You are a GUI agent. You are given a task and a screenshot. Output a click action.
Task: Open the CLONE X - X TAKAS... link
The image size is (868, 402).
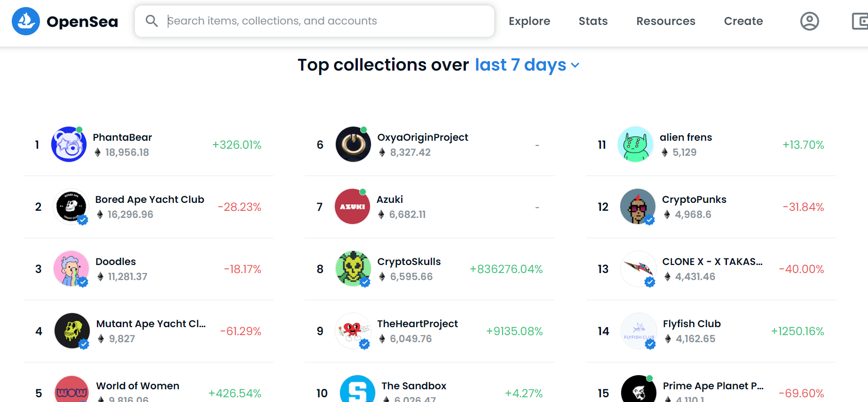click(712, 262)
